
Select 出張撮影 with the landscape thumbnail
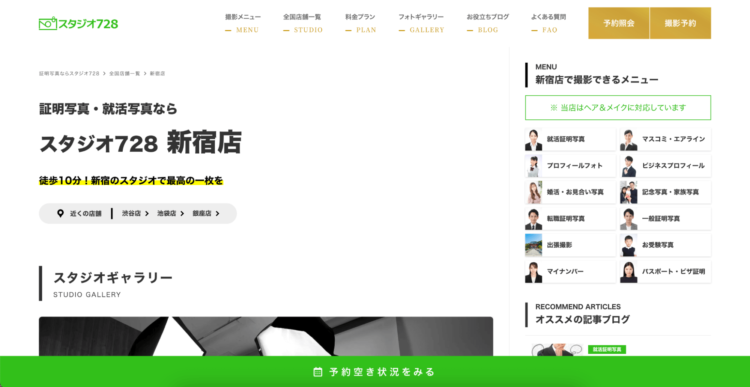(x=570, y=245)
